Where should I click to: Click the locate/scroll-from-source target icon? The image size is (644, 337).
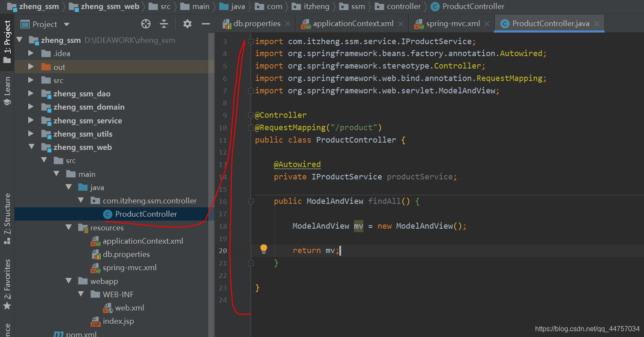tap(146, 24)
